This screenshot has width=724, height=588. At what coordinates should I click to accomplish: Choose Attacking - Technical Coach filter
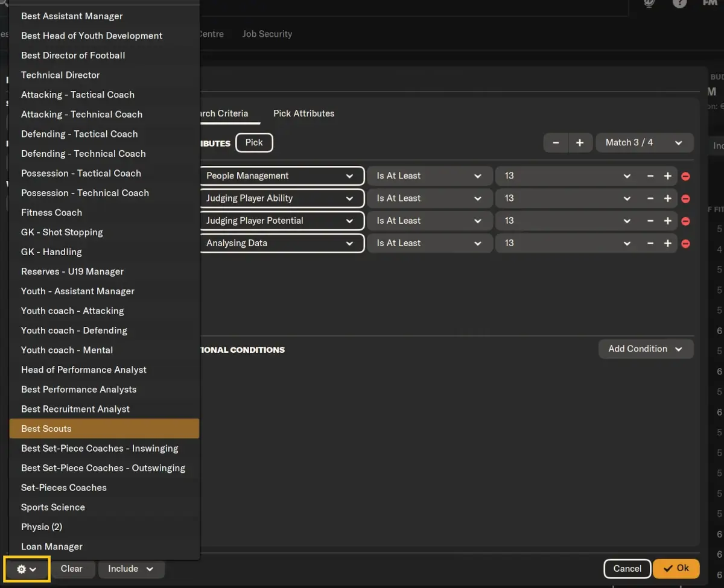point(104,114)
